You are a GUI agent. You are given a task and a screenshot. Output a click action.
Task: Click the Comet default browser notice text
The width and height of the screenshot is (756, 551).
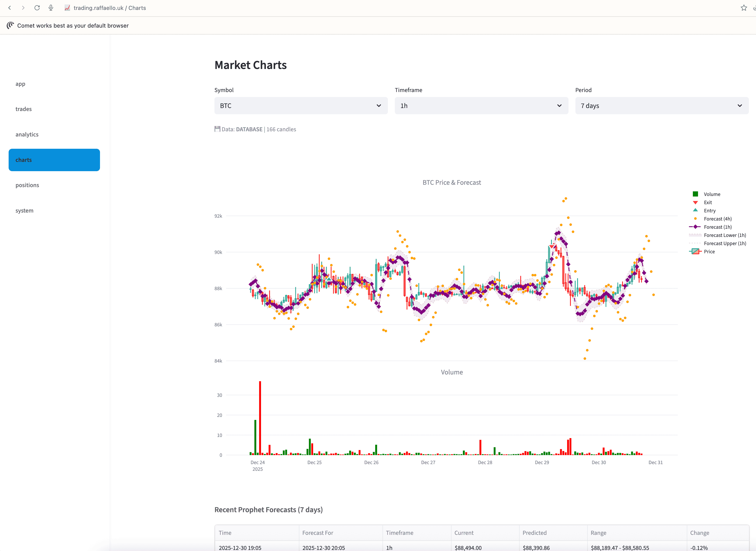[x=73, y=25]
